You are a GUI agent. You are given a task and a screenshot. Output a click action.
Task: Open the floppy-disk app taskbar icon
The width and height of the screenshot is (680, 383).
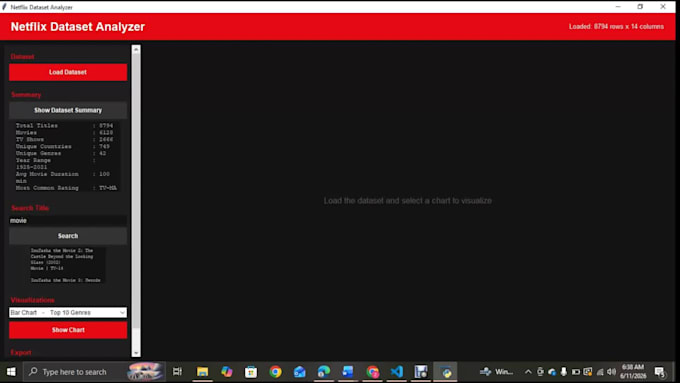pyautogui.click(x=421, y=372)
